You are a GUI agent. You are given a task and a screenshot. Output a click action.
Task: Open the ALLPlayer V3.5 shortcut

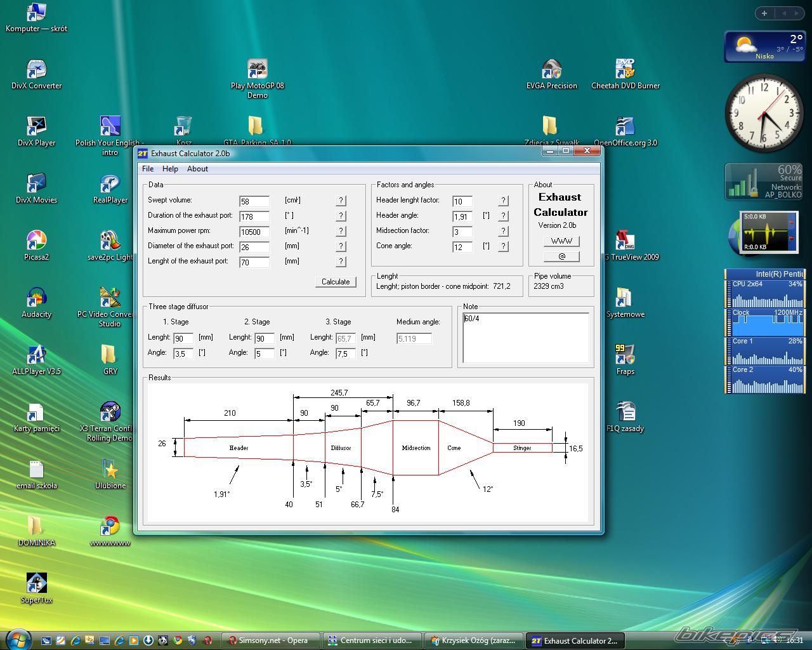(36, 361)
